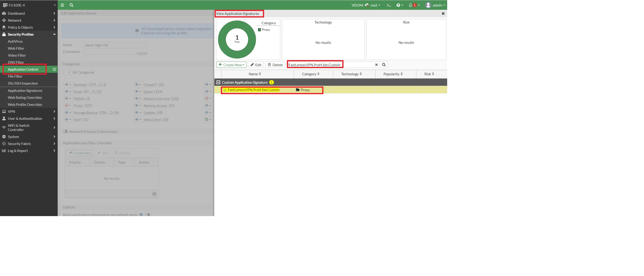Open the All Categories action dropdown
Screen dimensions: 644x276
(x=68, y=72)
